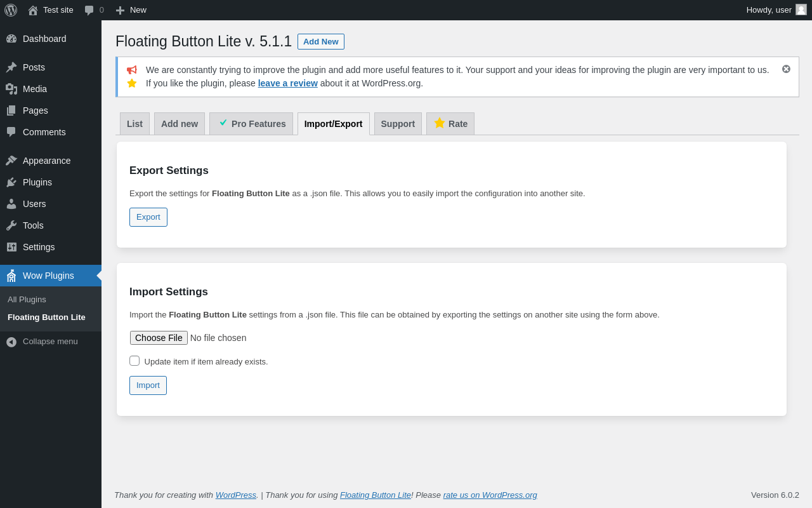Open the Test site home icon
This screenshot has width=812, height=508.
[33, 10]
